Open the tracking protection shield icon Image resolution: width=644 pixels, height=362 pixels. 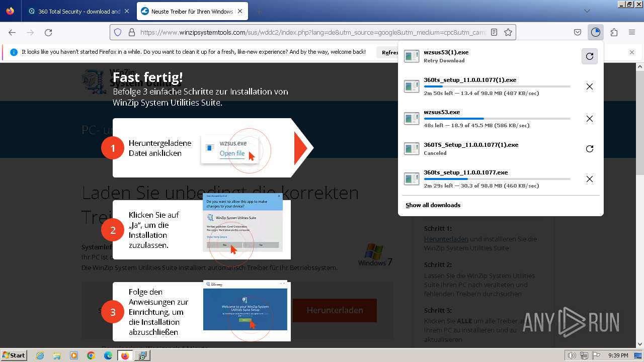pyautogui.click(x=118, y=32)
